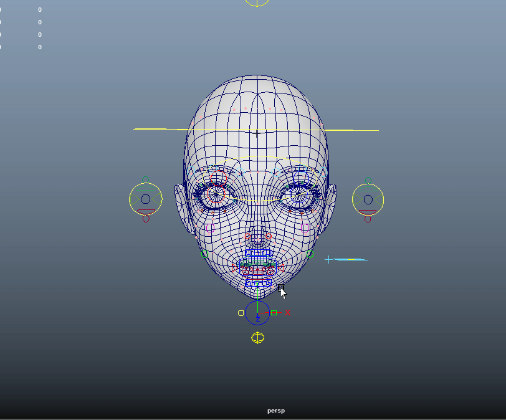
Task: Select the blue circle on the screen-right eyeball
Action: click(x=299, y=195)
